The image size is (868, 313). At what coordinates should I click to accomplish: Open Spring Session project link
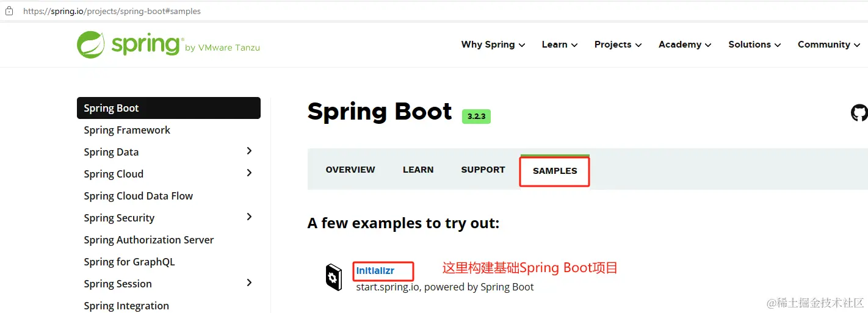point(118,284)
